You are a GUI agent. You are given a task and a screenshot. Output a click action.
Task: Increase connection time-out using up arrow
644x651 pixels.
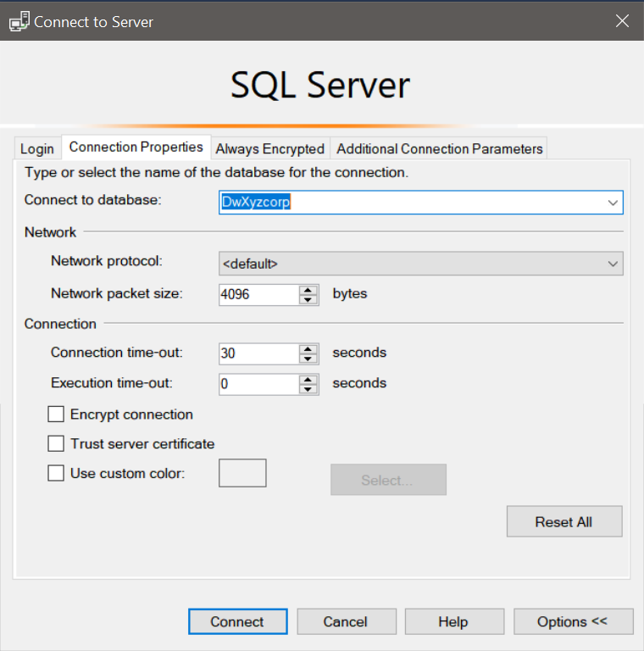309,348
